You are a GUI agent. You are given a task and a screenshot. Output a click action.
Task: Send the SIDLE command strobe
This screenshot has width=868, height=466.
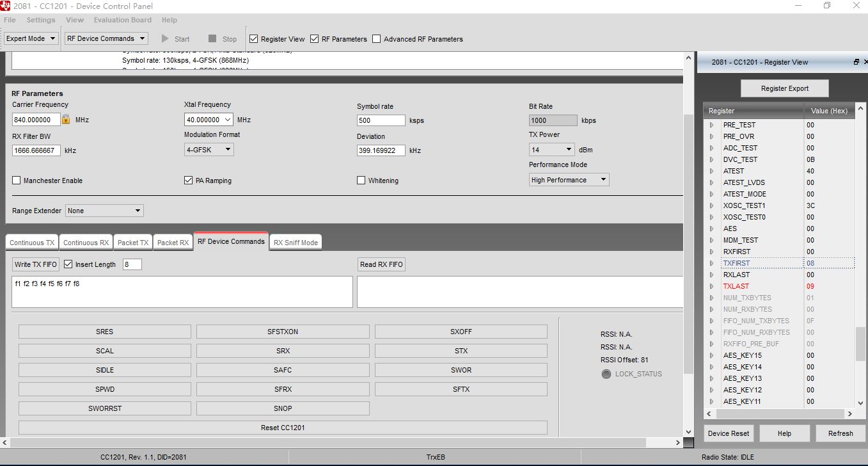pos(105,370)
